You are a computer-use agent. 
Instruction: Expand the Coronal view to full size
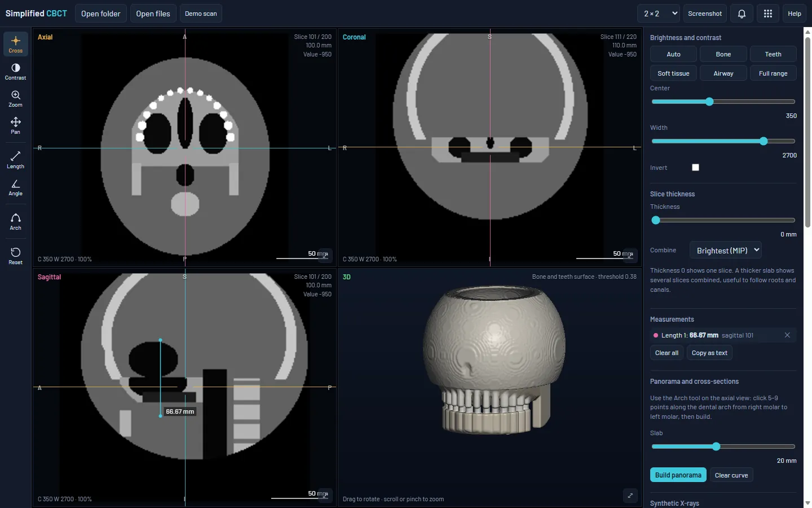coord(630,255)
